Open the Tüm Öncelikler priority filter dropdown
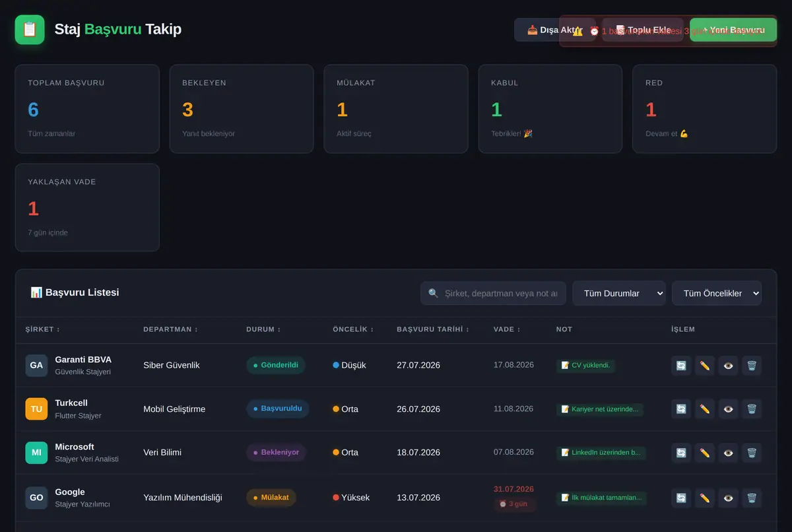This screenshot has height=532, width=792. coord(717,293)
